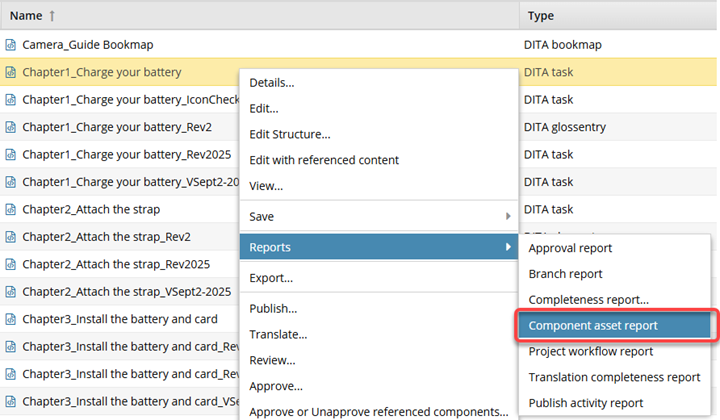Open the Approval report option

pos(570,248)
